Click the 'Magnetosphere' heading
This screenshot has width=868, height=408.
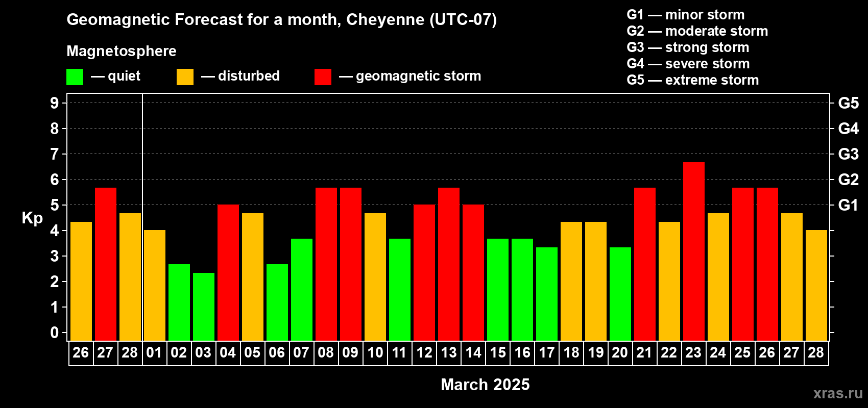tap(122, 51)
